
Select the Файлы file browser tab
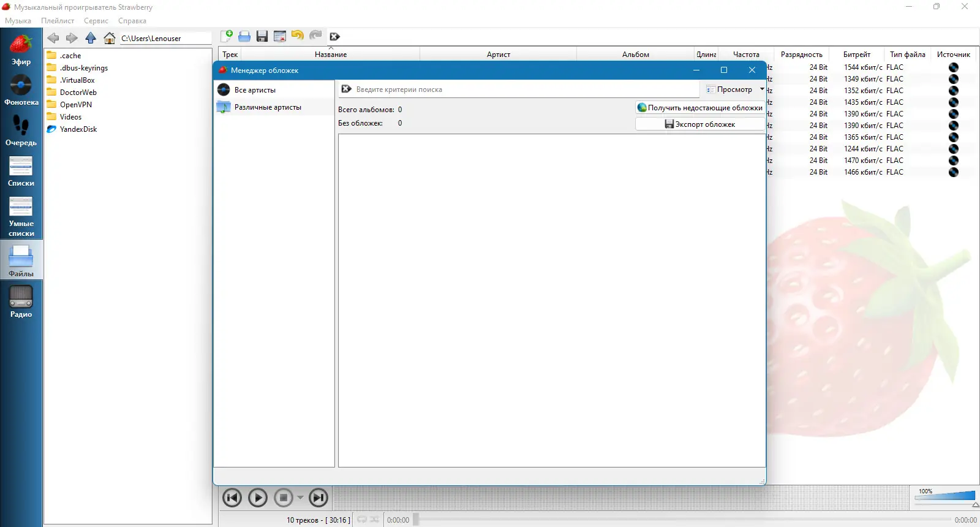click(x=21, y=260)
